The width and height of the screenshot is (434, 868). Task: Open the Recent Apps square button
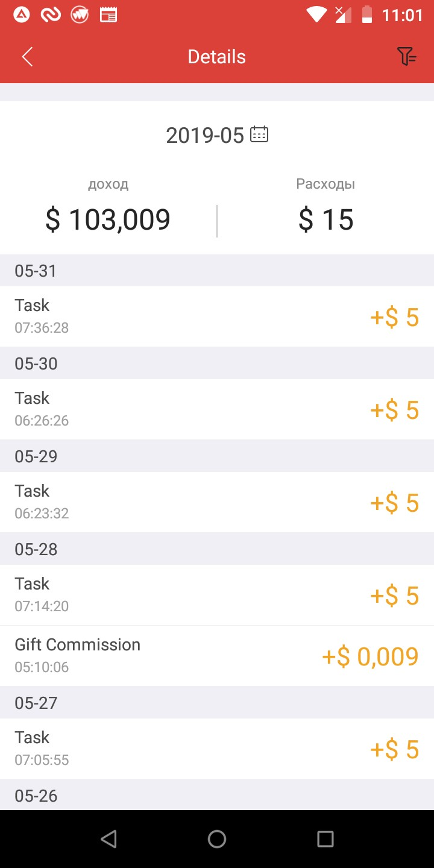coord(325,839)
